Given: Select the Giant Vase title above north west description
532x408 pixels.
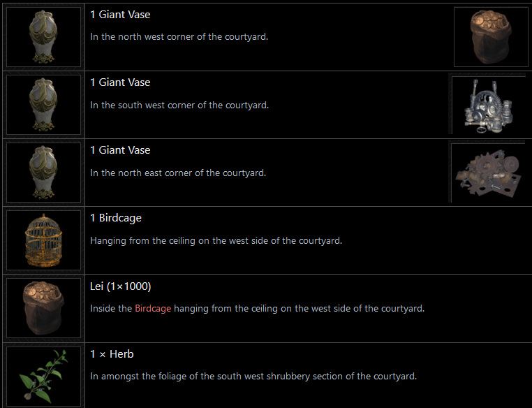Looking at the screenshot, I should [x=120, y=15].
